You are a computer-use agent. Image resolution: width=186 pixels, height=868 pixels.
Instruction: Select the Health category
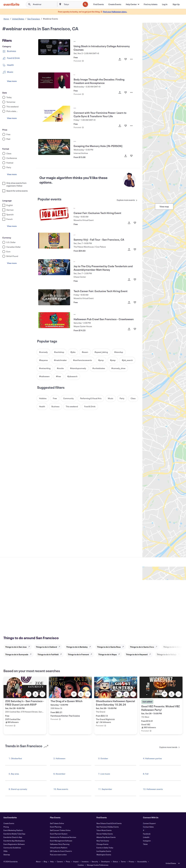tap(10, 65)
